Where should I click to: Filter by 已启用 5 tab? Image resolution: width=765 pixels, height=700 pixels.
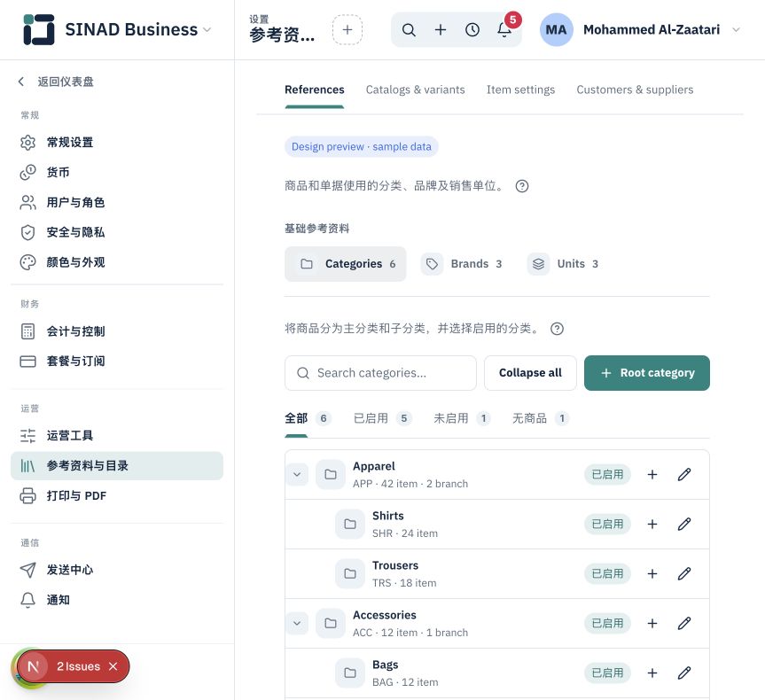(383, 418)
